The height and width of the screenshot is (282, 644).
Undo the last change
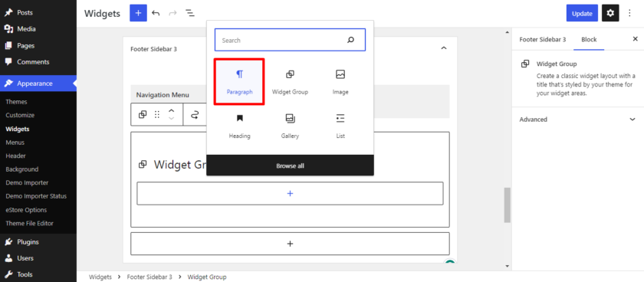[x=156, y=13]
